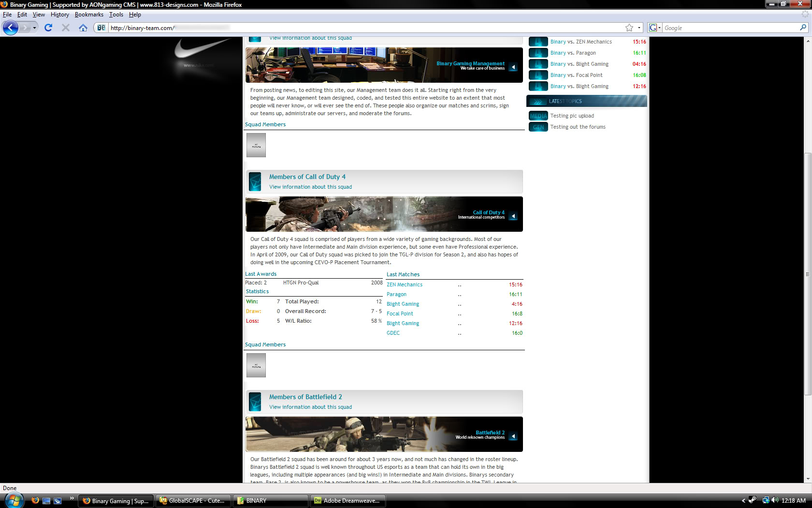
Task: Open the Edit menu
Action: (x=22, y=15)
